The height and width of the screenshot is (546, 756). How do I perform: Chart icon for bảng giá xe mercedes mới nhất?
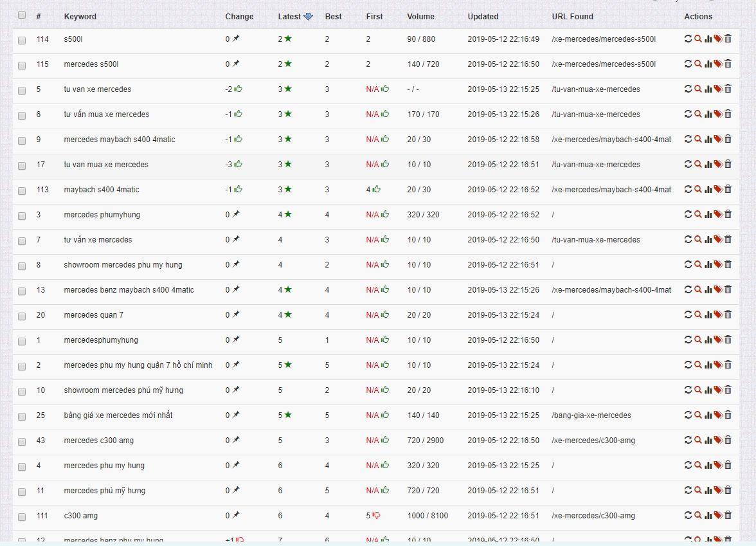click(708, 415)
